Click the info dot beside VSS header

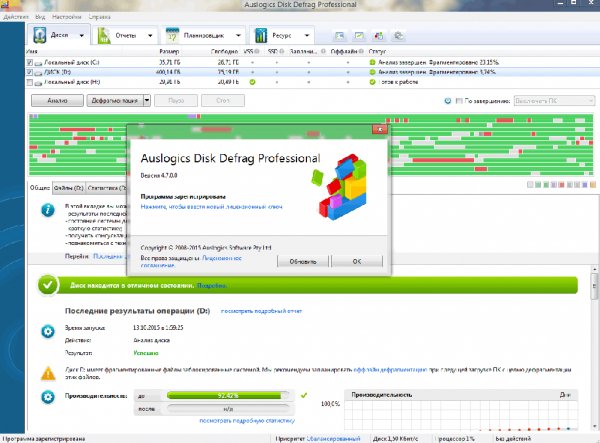257,51
